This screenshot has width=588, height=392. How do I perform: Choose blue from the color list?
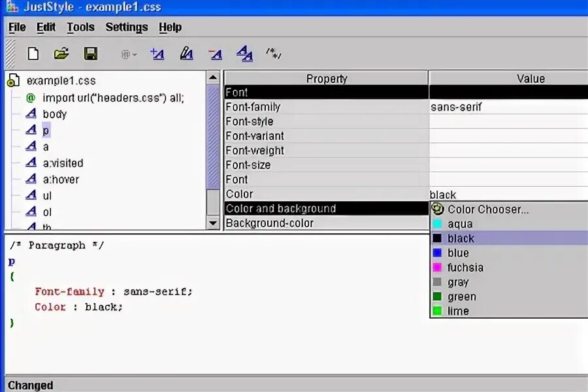pyautogui.click(x=510, y=253)
